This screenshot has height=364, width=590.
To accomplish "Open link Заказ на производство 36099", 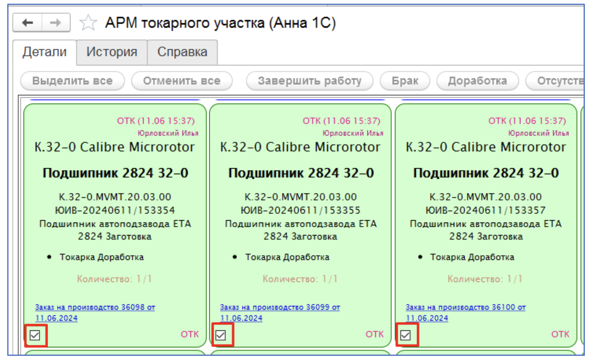I will point(280,307).
